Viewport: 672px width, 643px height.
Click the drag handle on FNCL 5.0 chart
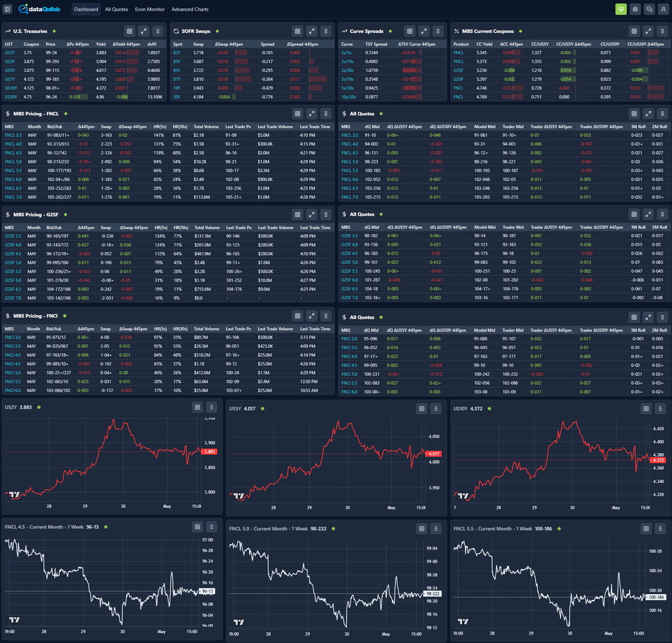436,529
